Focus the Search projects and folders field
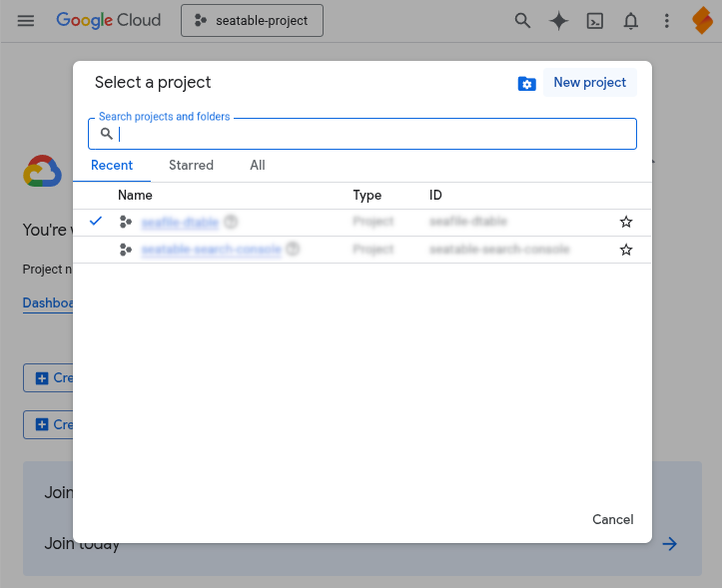722x588 pixels. coord(362,134)
